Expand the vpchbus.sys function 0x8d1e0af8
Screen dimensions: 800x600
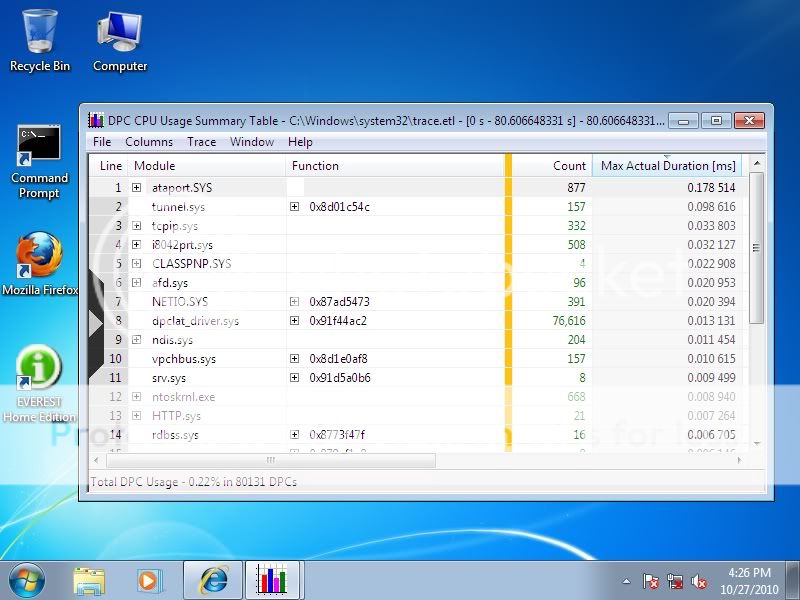coord(294,359)
